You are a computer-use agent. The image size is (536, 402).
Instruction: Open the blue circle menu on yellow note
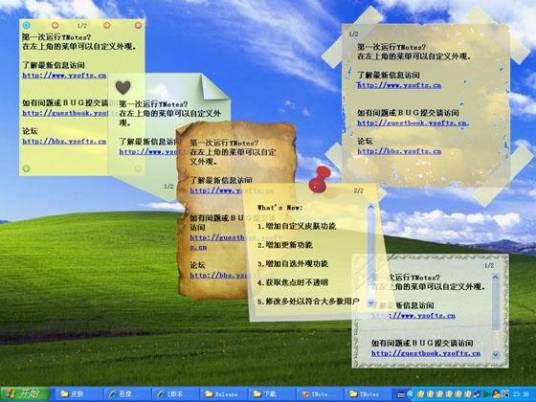(26, 25)
